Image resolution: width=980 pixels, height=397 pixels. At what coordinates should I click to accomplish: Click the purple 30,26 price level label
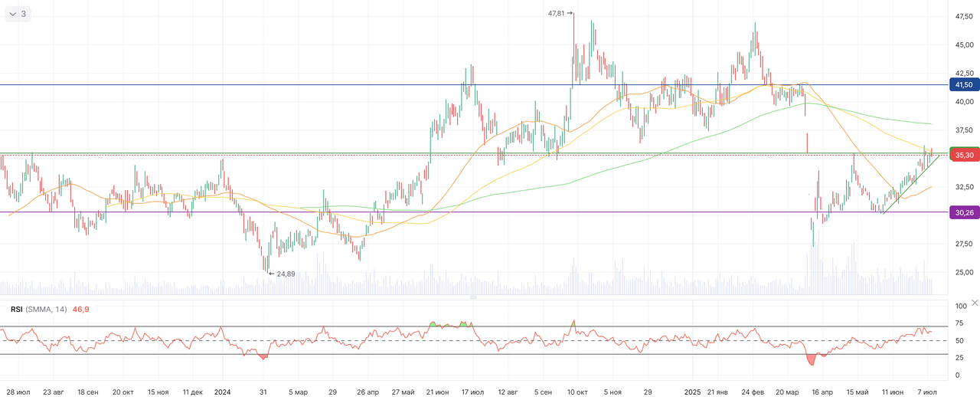click(964, 213)
